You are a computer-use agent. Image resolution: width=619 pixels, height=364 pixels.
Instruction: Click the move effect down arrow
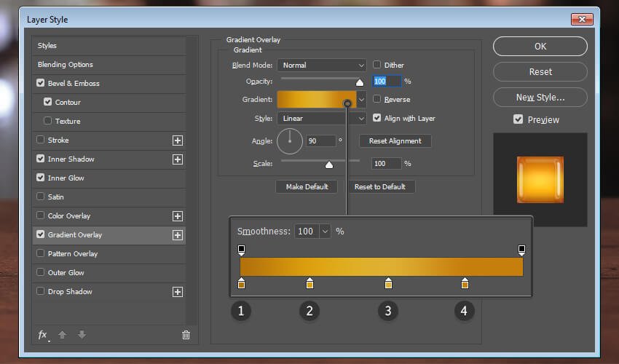(x=82, y=335)
